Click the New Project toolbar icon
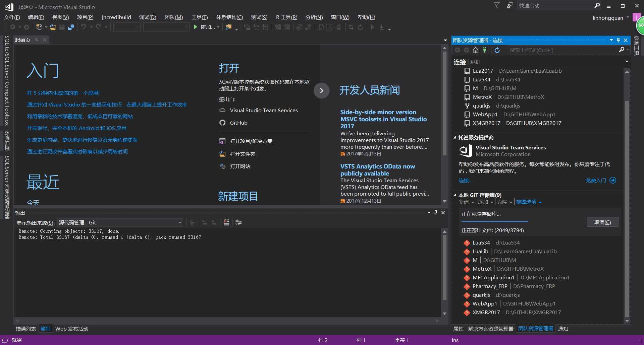The image size is (644, 345). point(39,27)
